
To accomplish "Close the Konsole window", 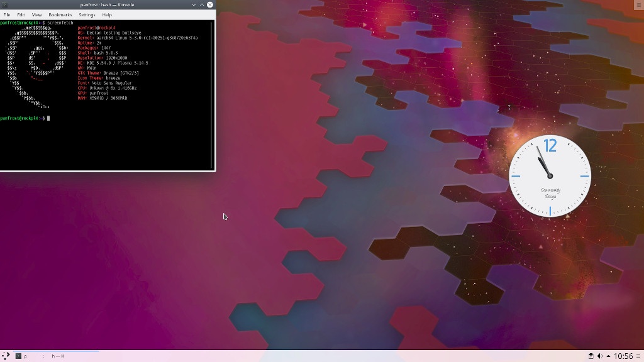I will (210, 5).
